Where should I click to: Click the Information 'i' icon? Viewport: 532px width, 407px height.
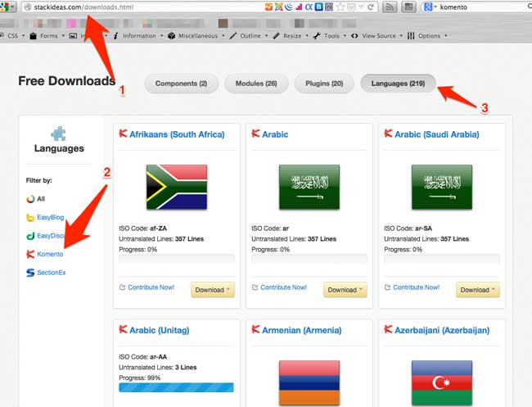pyautogui.click(x=115, y=36)
